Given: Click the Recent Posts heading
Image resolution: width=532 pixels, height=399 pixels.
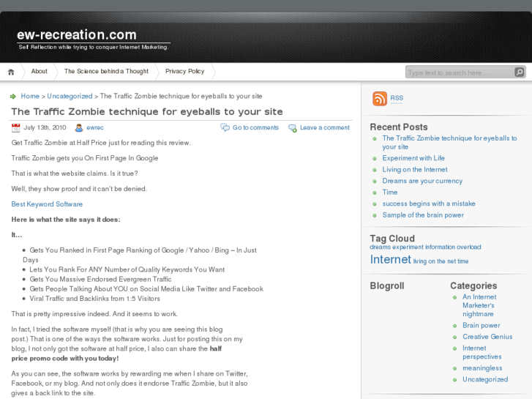Looking at the screenshot, I should pyautogui.click(x=399, y=127).
